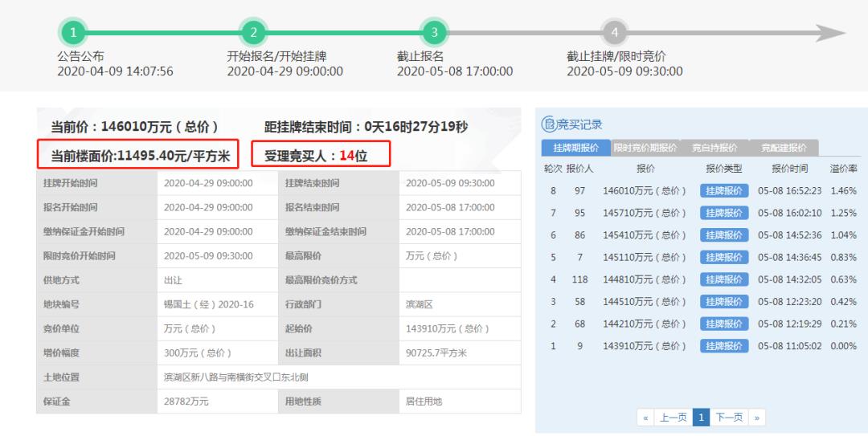Go to first page with « button
The height and width of the screenshot is (436, 868).
pos(646,418)
